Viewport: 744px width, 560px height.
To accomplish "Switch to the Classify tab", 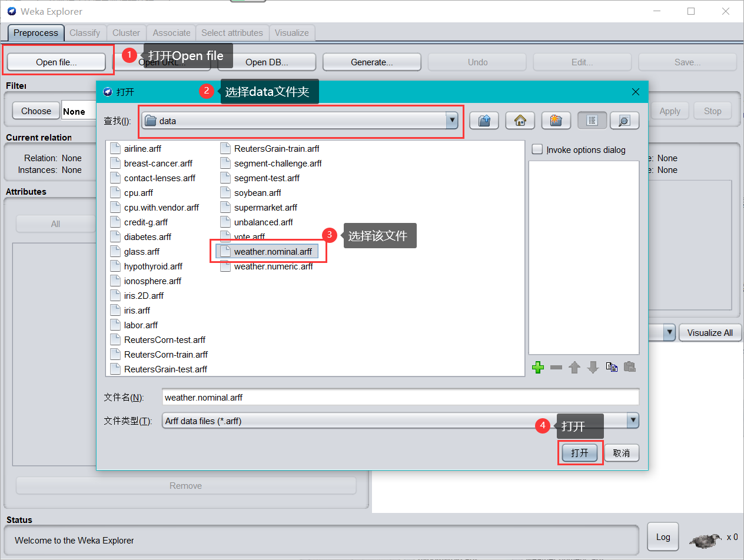I will coord(85,33).
